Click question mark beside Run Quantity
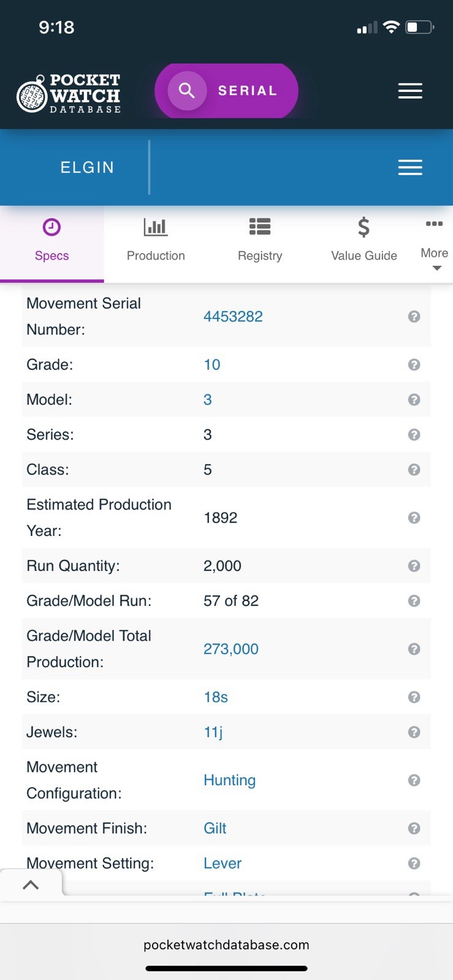Image resolution: width=453 pixels, height=980 pixels. [414, 566]
